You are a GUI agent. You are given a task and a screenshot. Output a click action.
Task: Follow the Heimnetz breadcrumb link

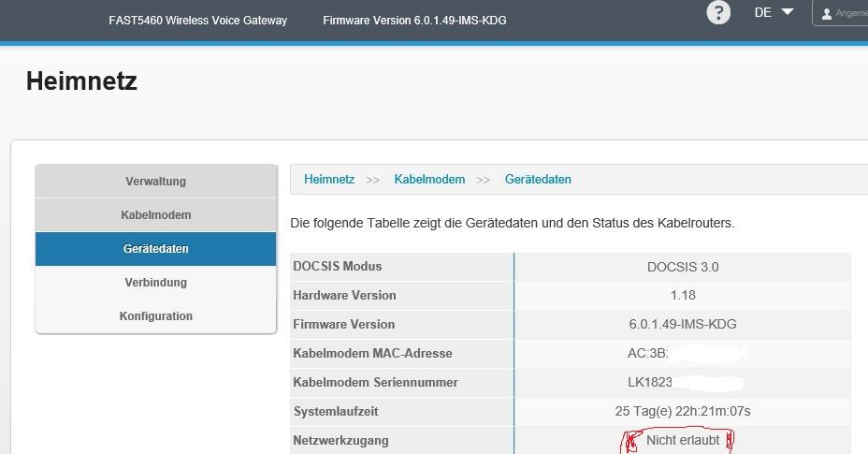329,179
